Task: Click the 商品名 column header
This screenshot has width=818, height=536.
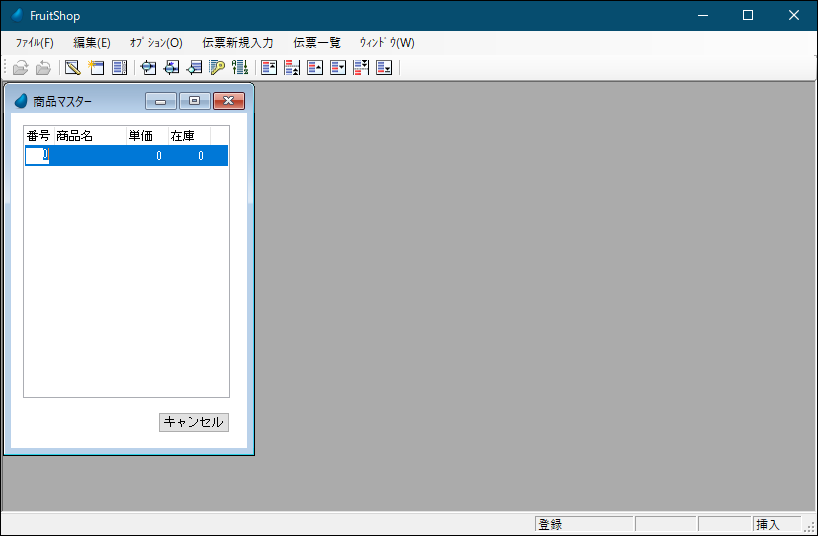Action: coord(75,136)
